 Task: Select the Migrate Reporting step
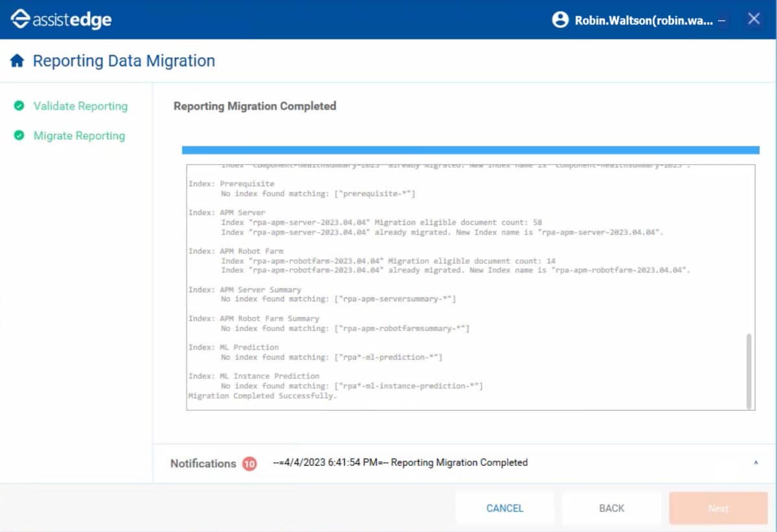click(x=79, y=135)
